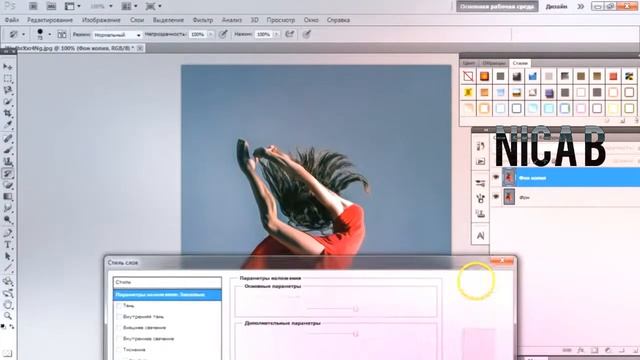Select the History Brush tool
Image resolution: width=640 pixels, height=360 pixels.
[x=8, y=174]
